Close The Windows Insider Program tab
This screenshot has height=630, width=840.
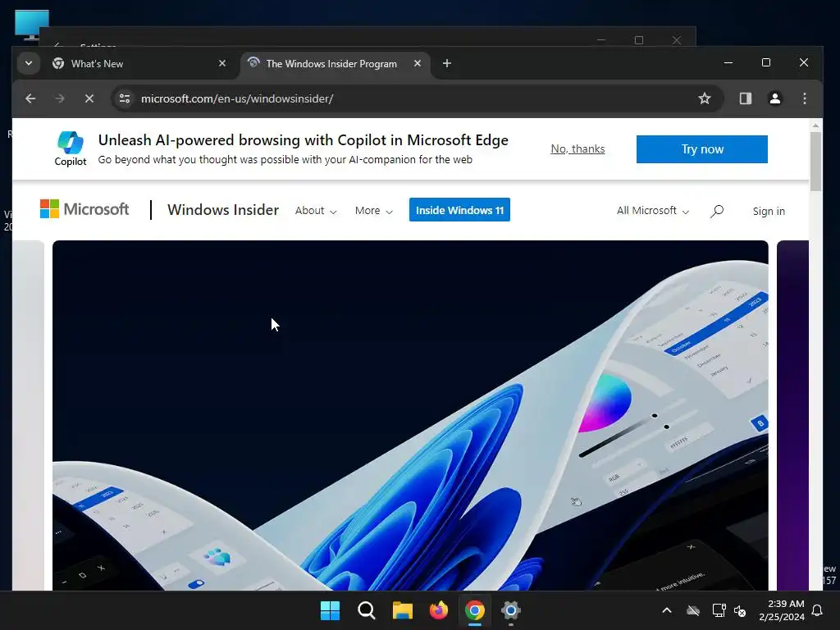pos(418,63)
